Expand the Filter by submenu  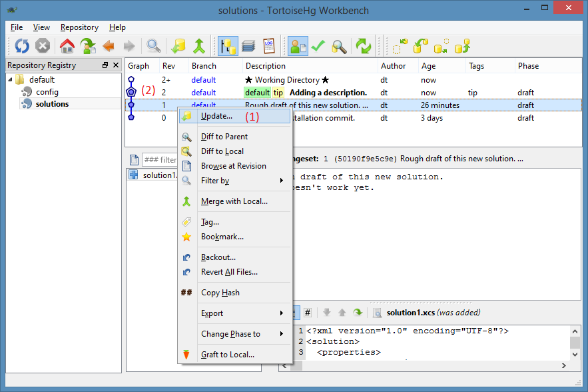click(x=235, y=181)
